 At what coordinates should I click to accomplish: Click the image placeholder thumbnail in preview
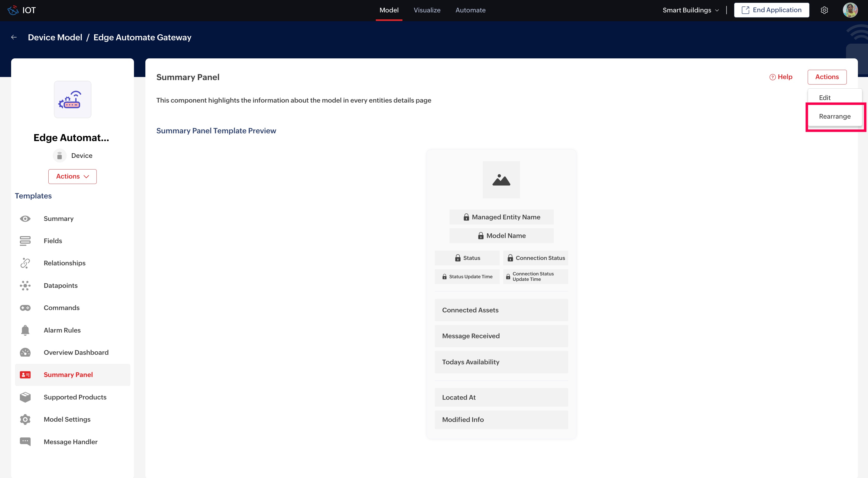(x=501, y=180)
